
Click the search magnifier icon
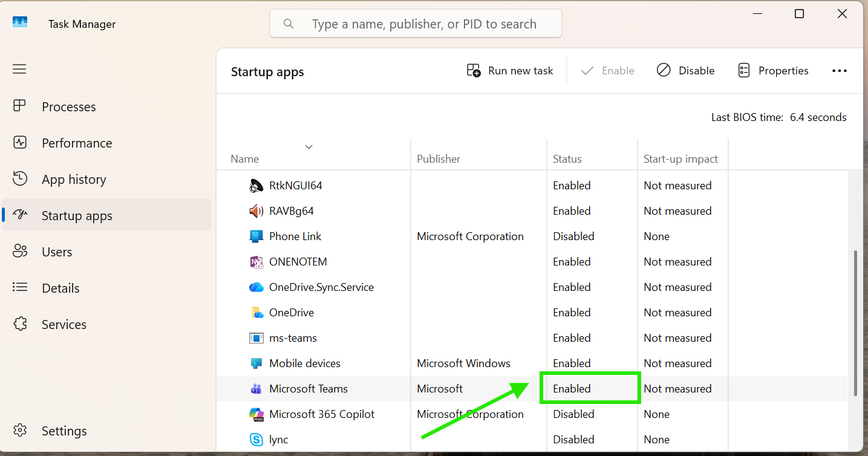tap(289, 24)
